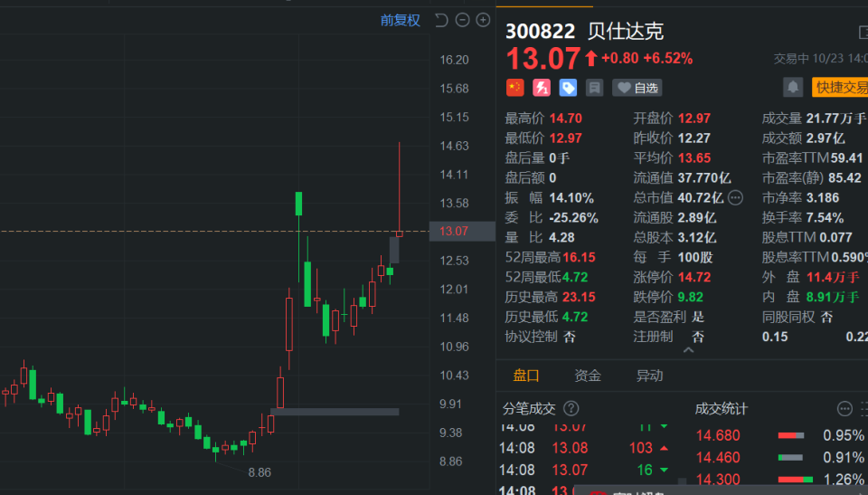Click the 14.460 price level in 成交统计
Viewport: 868px width, 495px height.
click(x=718, y=458)
